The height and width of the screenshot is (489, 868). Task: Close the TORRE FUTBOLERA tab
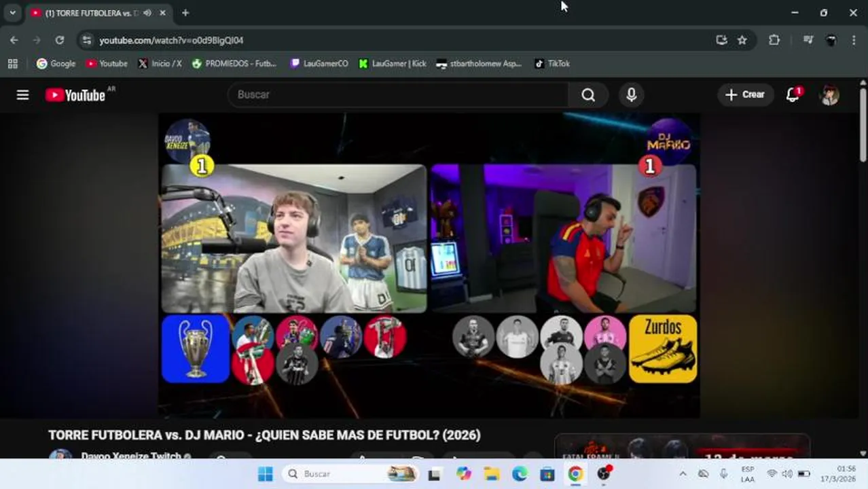click(162, 13)
